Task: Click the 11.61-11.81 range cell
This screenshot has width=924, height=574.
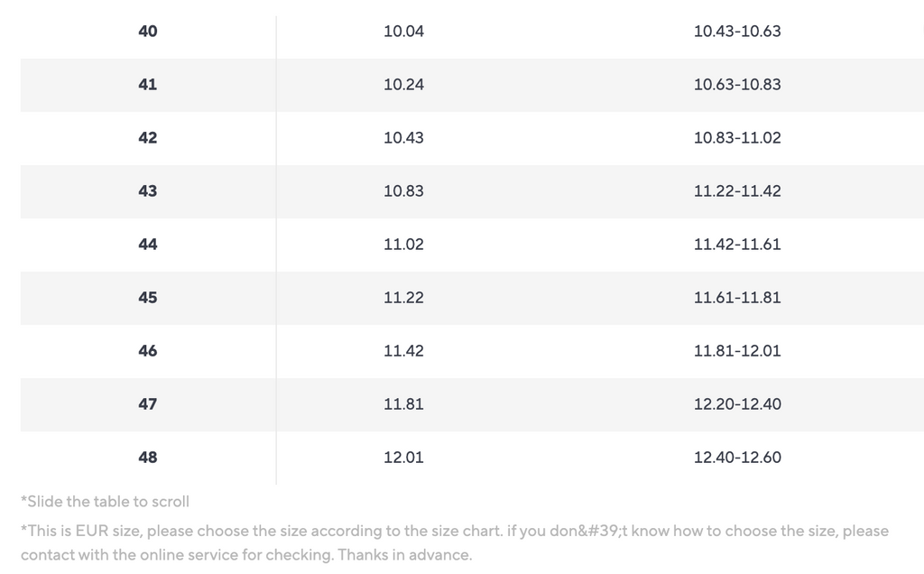Action: coord(737,298)
